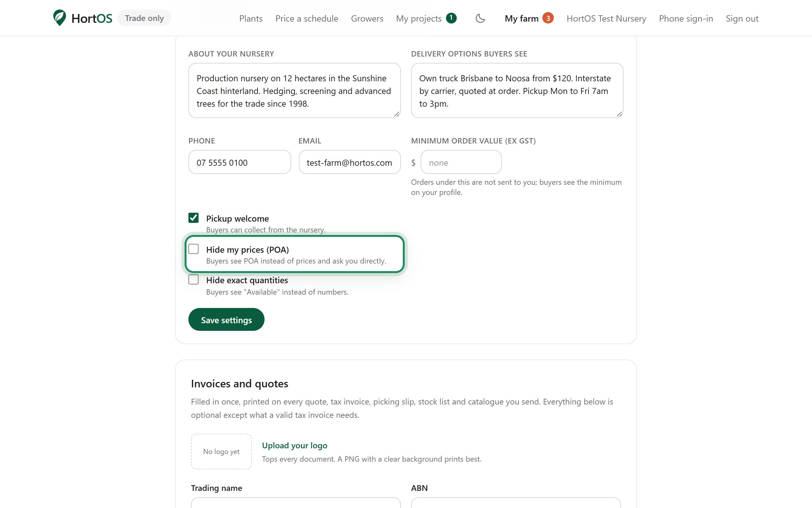The height and width of the screenshot is (508, 812).
Task: Enable Hide exact quantities checkbox
Action: tap(193, 279)
